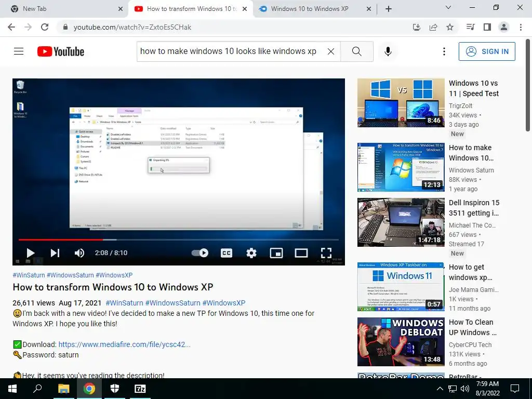Click install app icon in address bar

point(417,27)
